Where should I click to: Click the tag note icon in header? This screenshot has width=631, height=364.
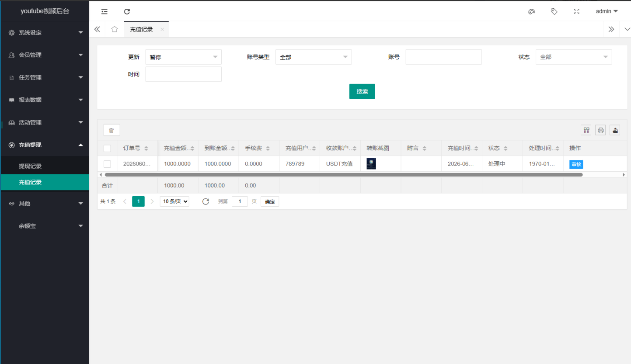[554, 11]
